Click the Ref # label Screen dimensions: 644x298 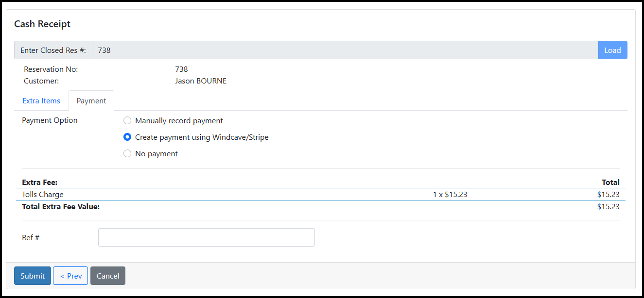coord(31,237)
